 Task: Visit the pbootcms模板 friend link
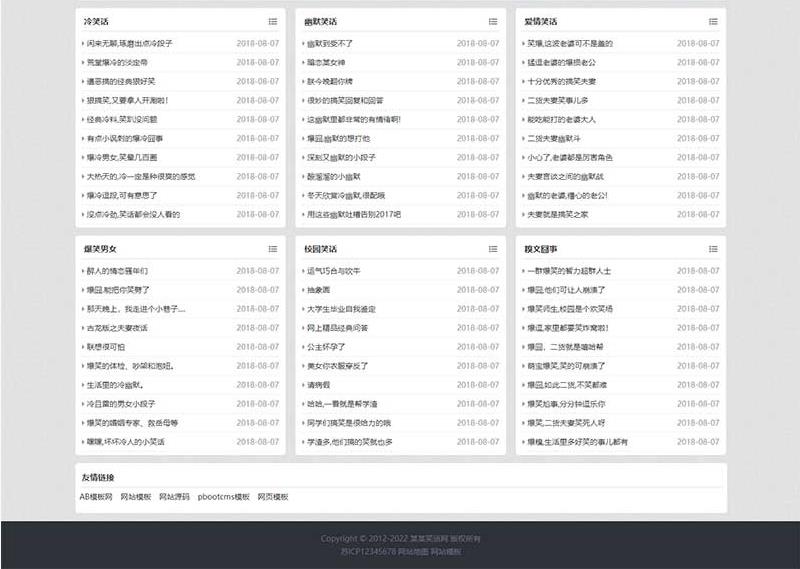223,496
